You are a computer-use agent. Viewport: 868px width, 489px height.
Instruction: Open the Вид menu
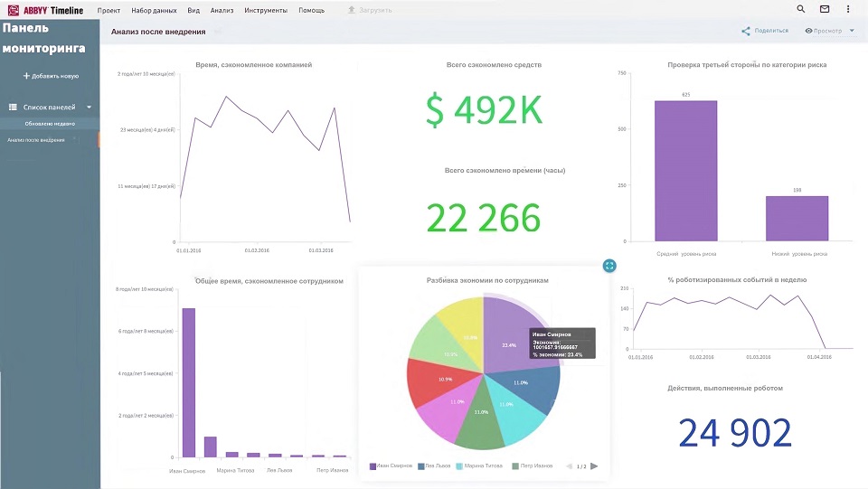[x=193, y=11]
